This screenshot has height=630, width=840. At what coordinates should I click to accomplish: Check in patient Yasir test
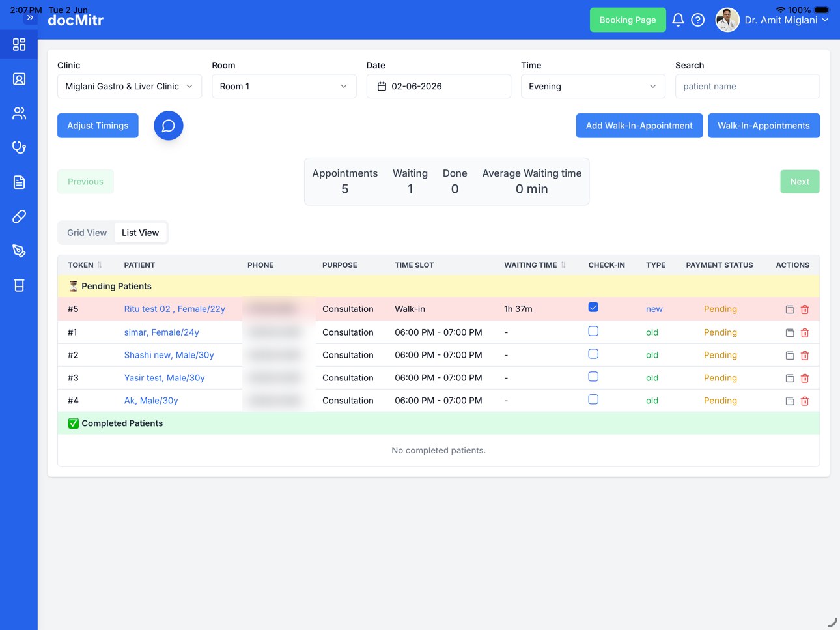(x=593, y=377)
